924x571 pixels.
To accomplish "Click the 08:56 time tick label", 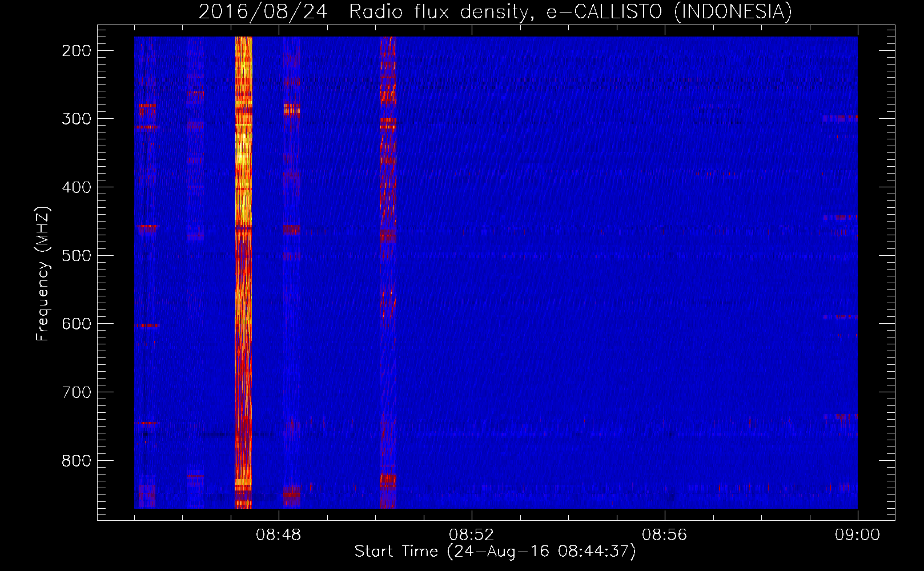I will pos(665,535).
